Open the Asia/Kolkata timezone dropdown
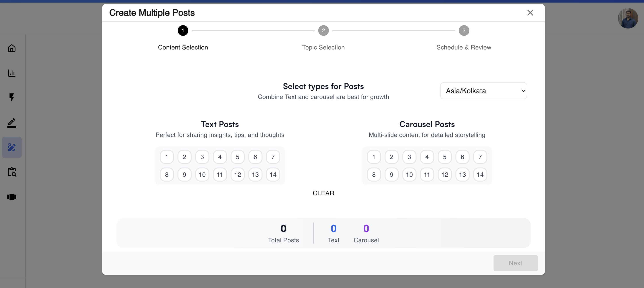Screen dimensions: 644x288 click(483, 91)
